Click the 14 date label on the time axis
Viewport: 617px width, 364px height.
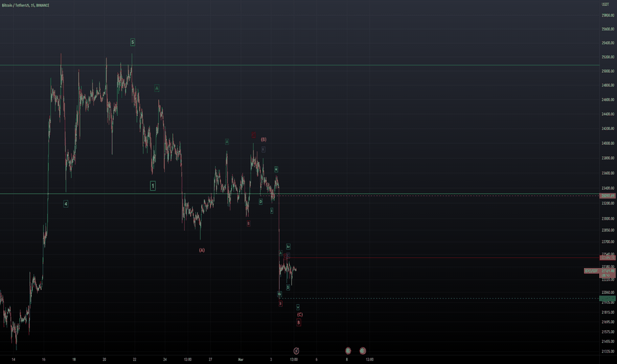[13, 359]
